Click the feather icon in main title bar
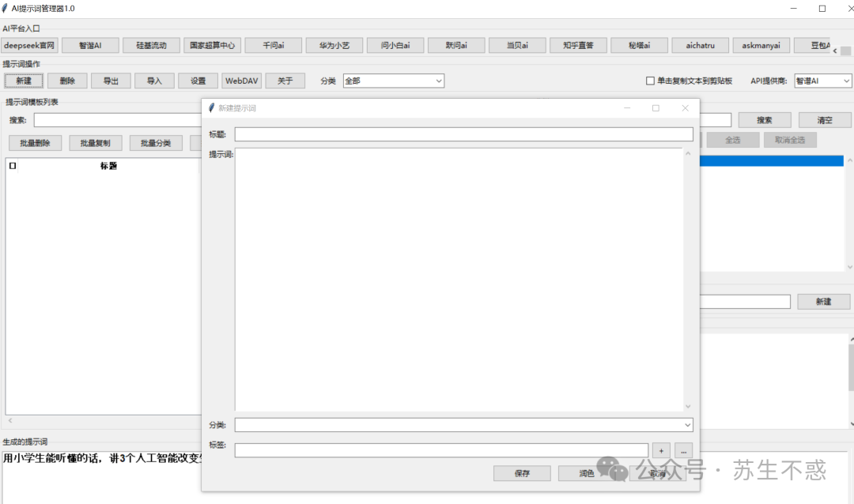The height and width of the screenshot is (504, 854). point(5,8)
